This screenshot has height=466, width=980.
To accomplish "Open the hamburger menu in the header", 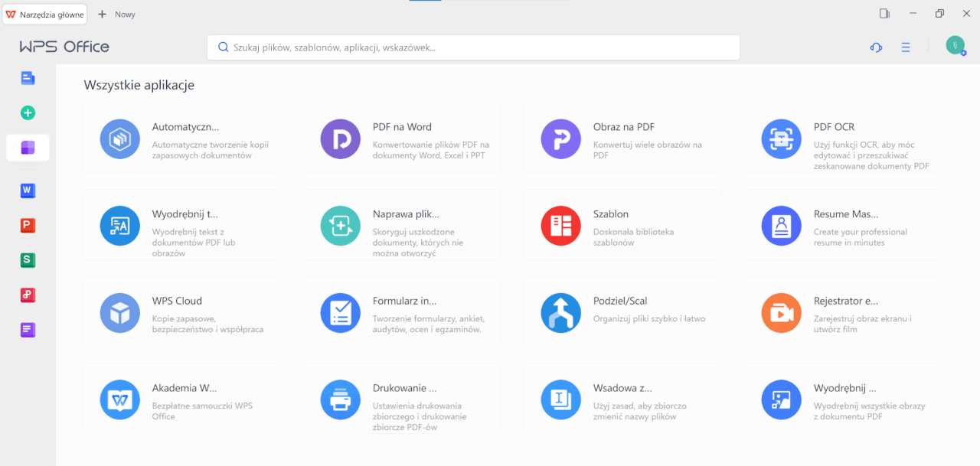I will tap(906, 47).
